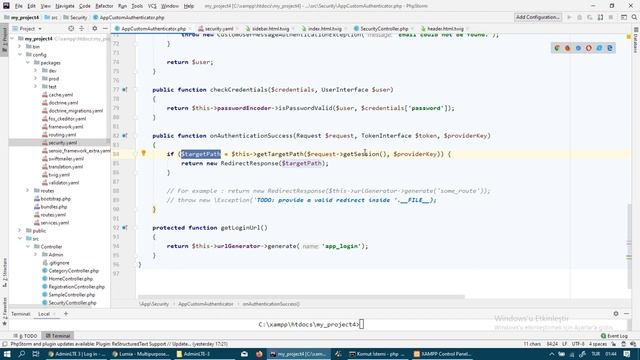Open Firefox browser preview icon in editor
The height and width of the screenshot is (360, 640).
click(x=567, y=48)
